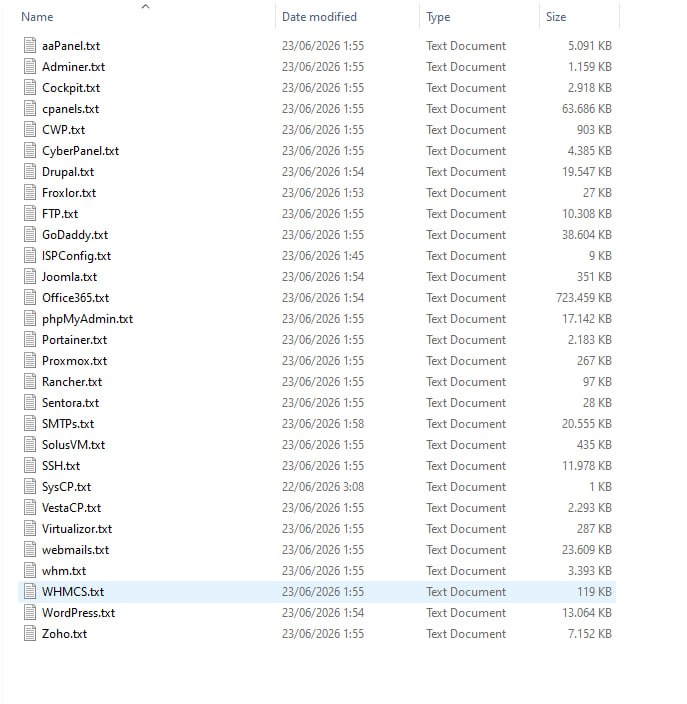Click the SMTPs.txt file name
This screenshot has width=687, height=704.
(68, 423)
